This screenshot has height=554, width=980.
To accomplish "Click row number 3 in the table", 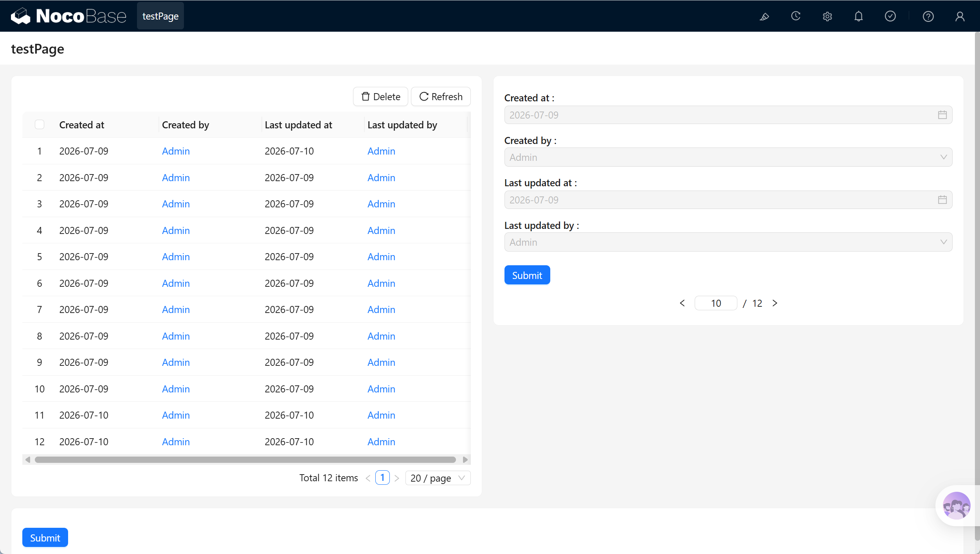I will click(x=40, y=204).
